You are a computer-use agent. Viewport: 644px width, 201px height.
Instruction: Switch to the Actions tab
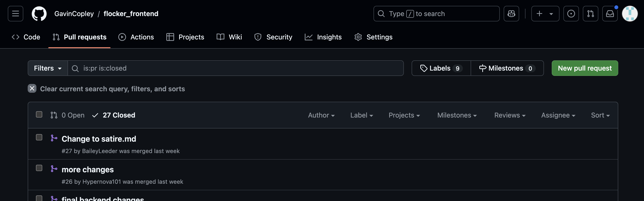tap(136, 37)
